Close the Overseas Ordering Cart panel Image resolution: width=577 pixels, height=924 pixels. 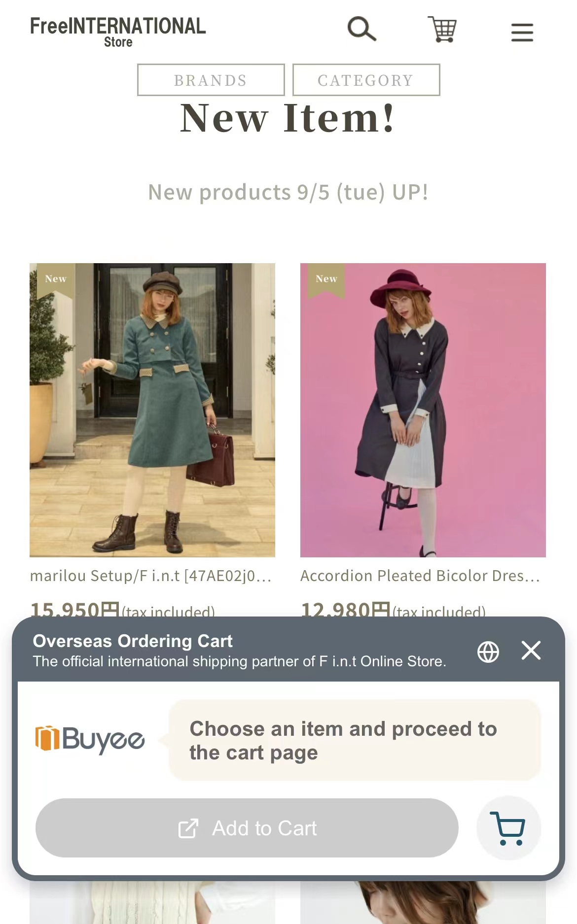pos(531,650)
